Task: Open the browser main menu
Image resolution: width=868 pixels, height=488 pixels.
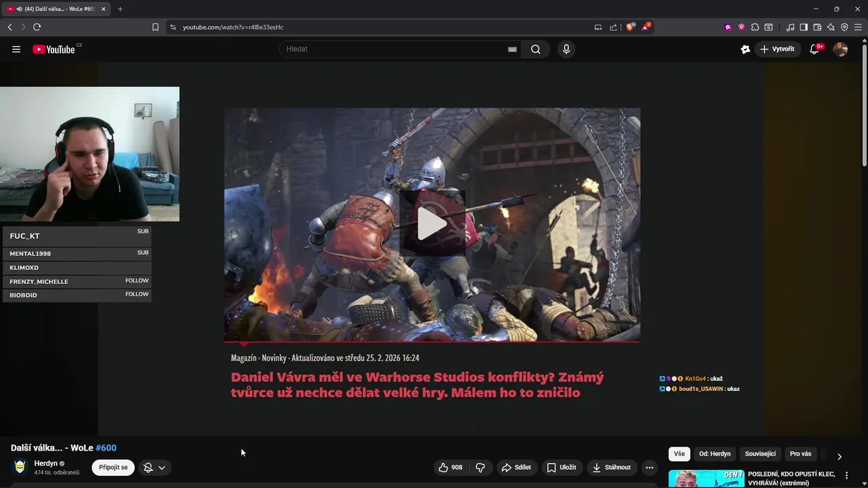Action: (858, 27)
